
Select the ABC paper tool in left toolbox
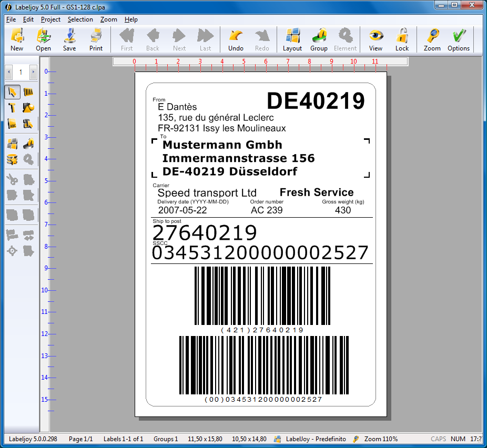(13, 124)
